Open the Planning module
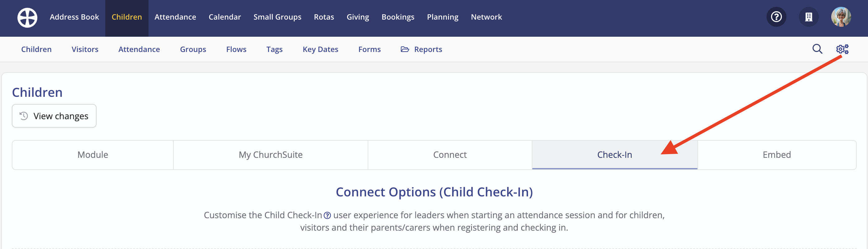The width and height of the screenshot is (868, 249). 442,17
